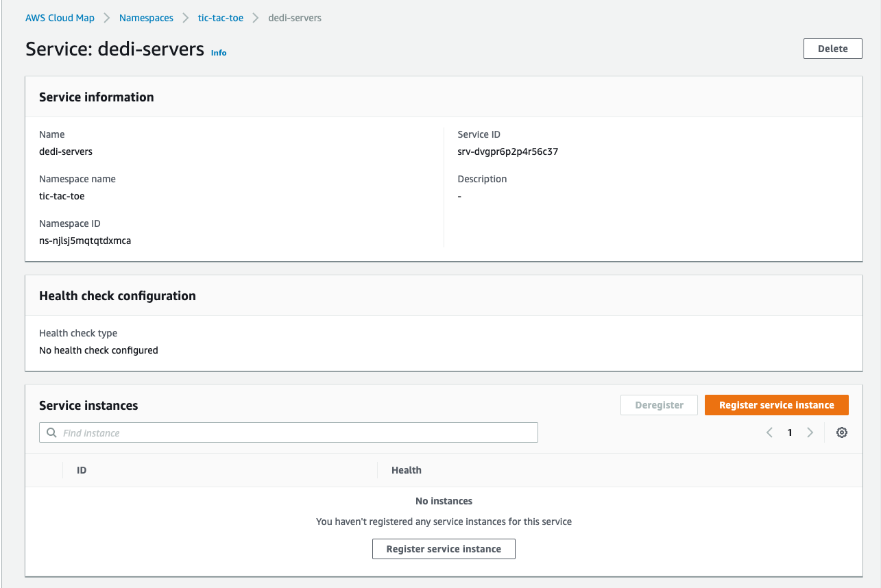This screenshot has width=881, height=588.
Task: Click the Register service instance button in the empty table
Action: (444, 549)
